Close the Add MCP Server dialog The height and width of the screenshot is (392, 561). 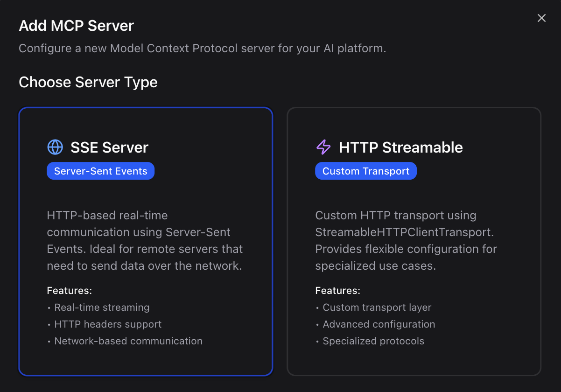tap(541, 18)
